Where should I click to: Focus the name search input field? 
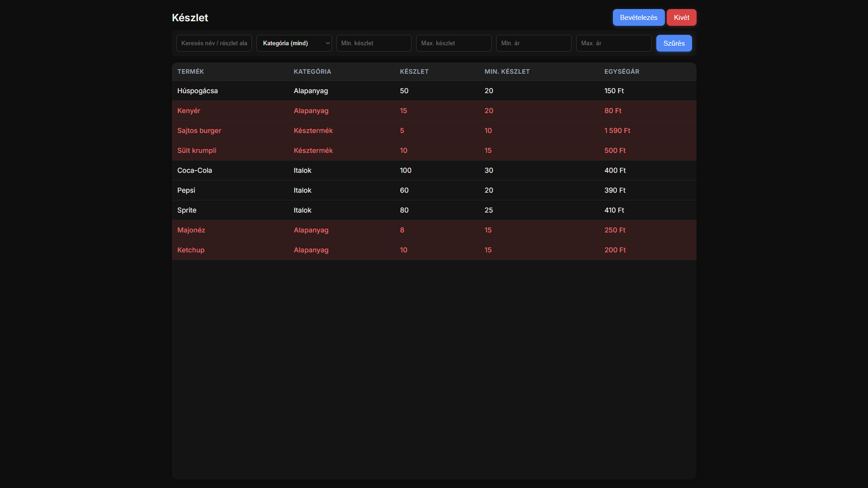point(214,43)
